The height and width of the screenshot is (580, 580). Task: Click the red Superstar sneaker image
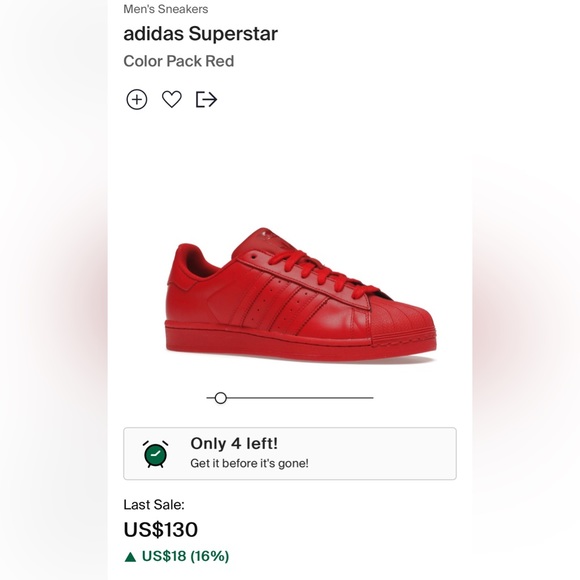[x=300, y=295]
